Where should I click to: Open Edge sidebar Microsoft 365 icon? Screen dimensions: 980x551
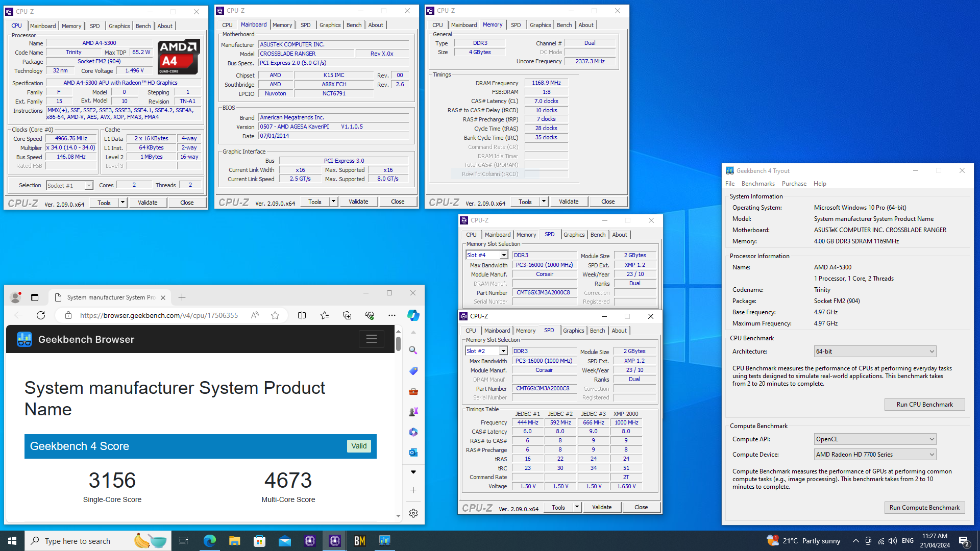pyautogui.click(x=413, y=432)
